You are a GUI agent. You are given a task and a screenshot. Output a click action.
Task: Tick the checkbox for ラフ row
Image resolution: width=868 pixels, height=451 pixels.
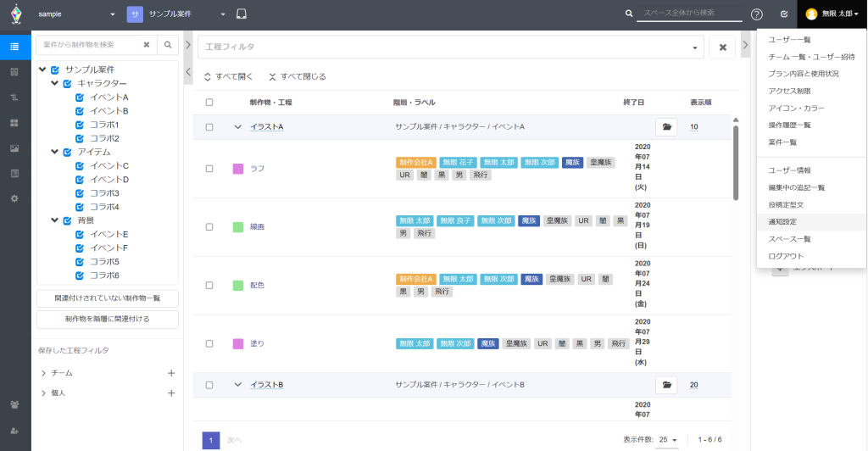click(x=209, y=169)
